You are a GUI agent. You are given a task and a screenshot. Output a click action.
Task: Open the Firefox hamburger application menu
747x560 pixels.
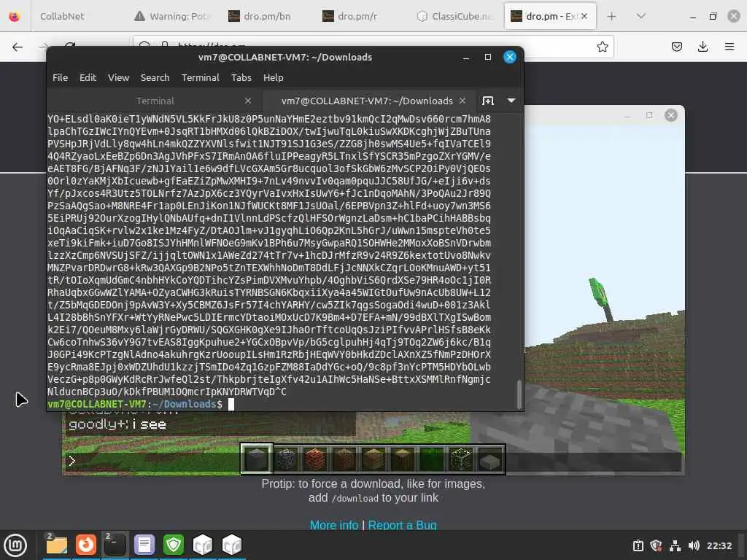[x=729, y=47]
